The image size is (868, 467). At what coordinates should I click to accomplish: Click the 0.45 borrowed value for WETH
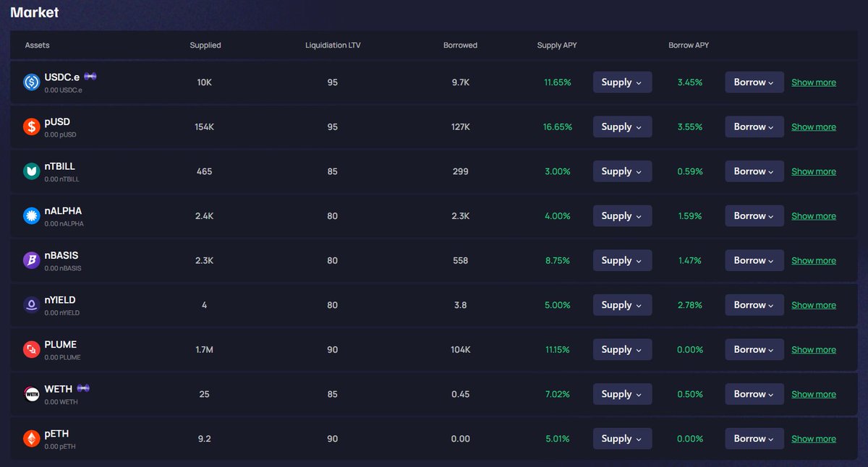460,395
